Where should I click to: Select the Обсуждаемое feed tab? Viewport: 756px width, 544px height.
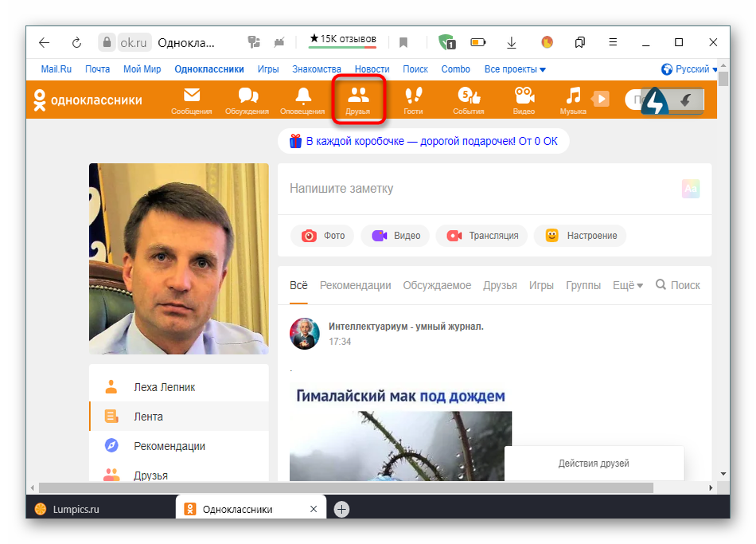pos(437,285)
